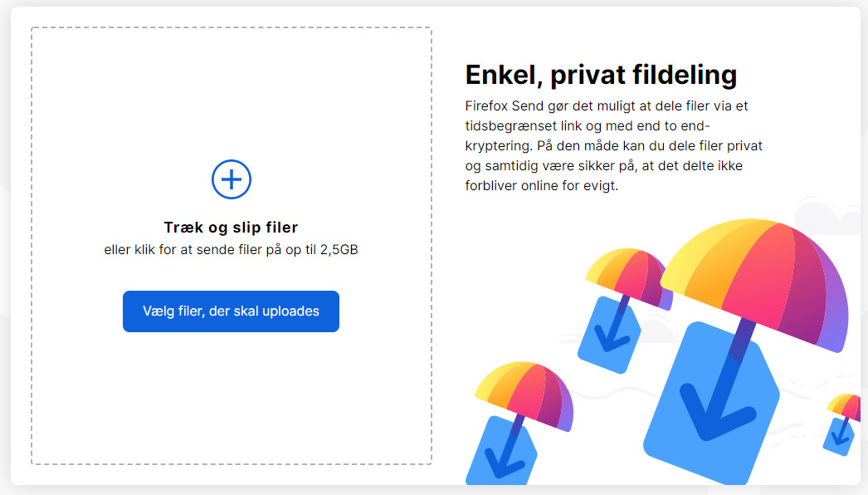
Task: Click the 'Vælg filer, der skal uploades' button
Action: tap(231, 311)
